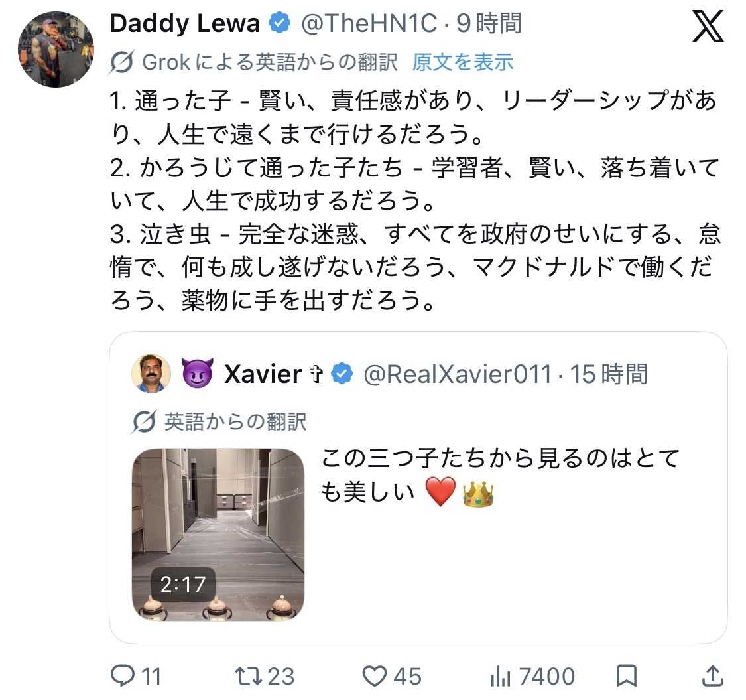Open @RealXavier011 handle
This screenshot has width=746, height=700.
point(457,374)
